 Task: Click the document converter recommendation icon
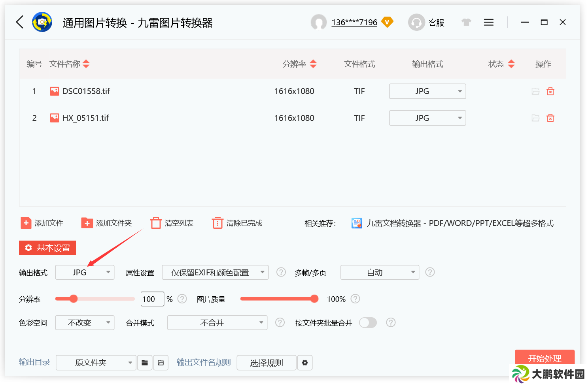point(357,223)
